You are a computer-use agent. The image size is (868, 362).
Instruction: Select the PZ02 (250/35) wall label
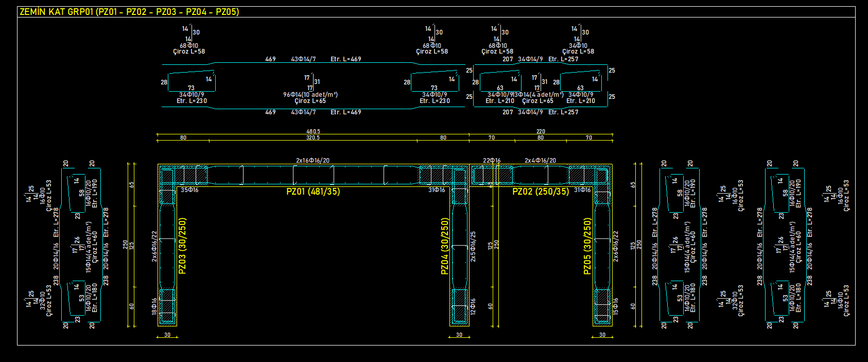[541, 192]
